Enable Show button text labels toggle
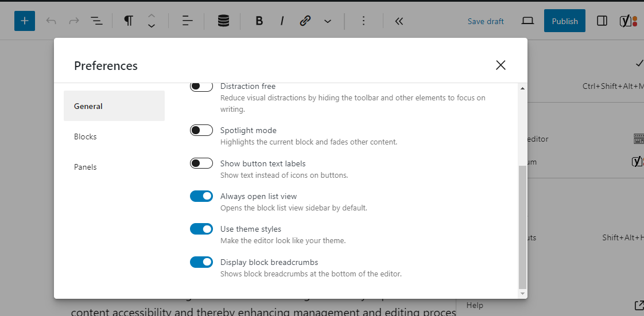 click(201, 163)
